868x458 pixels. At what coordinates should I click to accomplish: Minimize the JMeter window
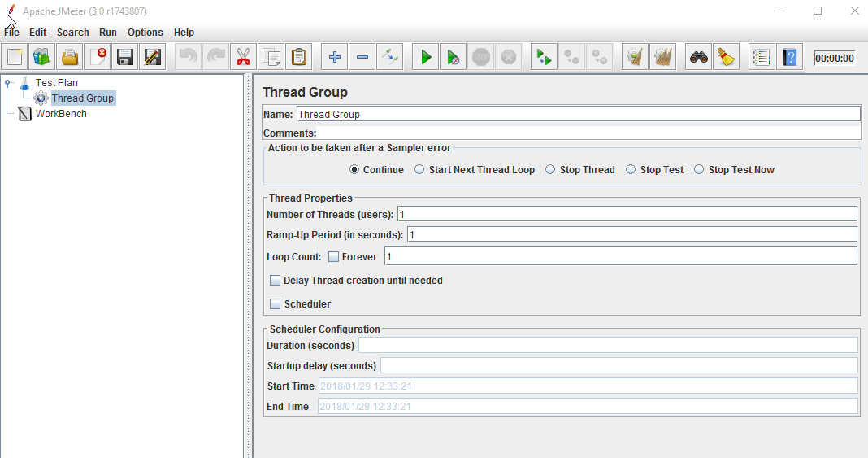(781, 11)
